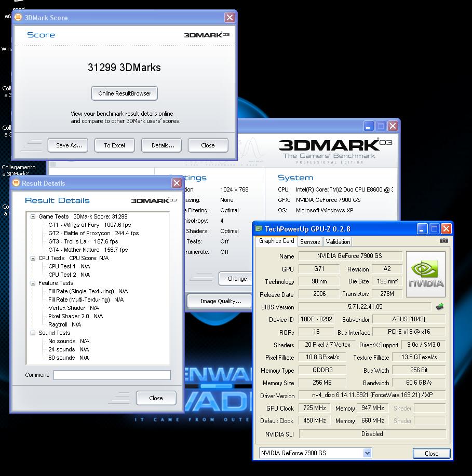Select Fill Rate (Multi-Texturing) row

pos(86,300)
